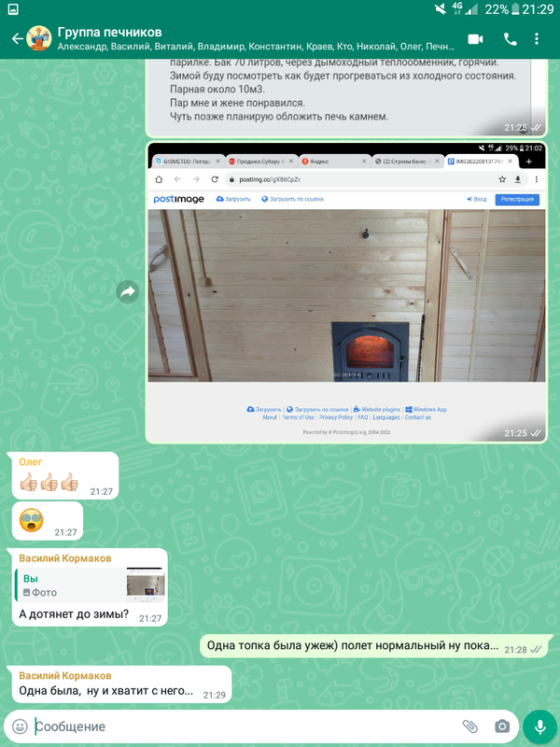Viewport: 560px width, 747px height.
Task: Go back with the arrow icon
Action: (17, 38)
